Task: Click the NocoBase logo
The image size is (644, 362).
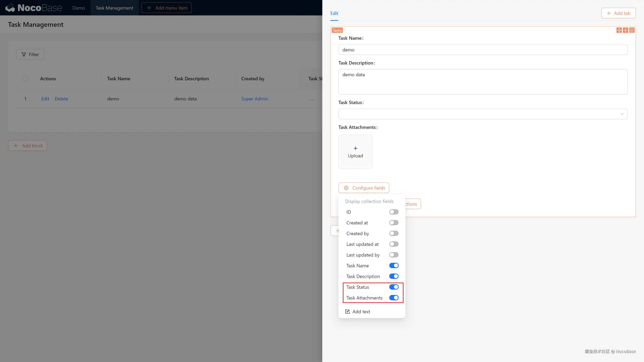Action: pos(34,8)
